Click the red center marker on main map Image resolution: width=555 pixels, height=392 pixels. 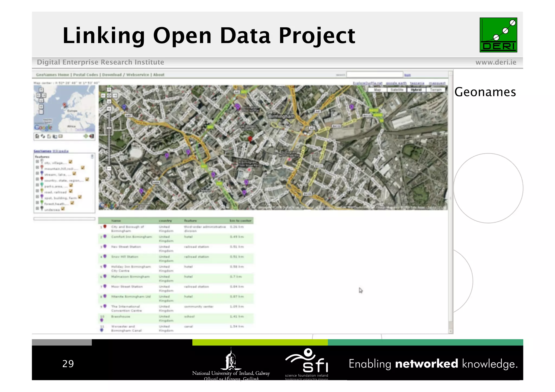[250, 139]
